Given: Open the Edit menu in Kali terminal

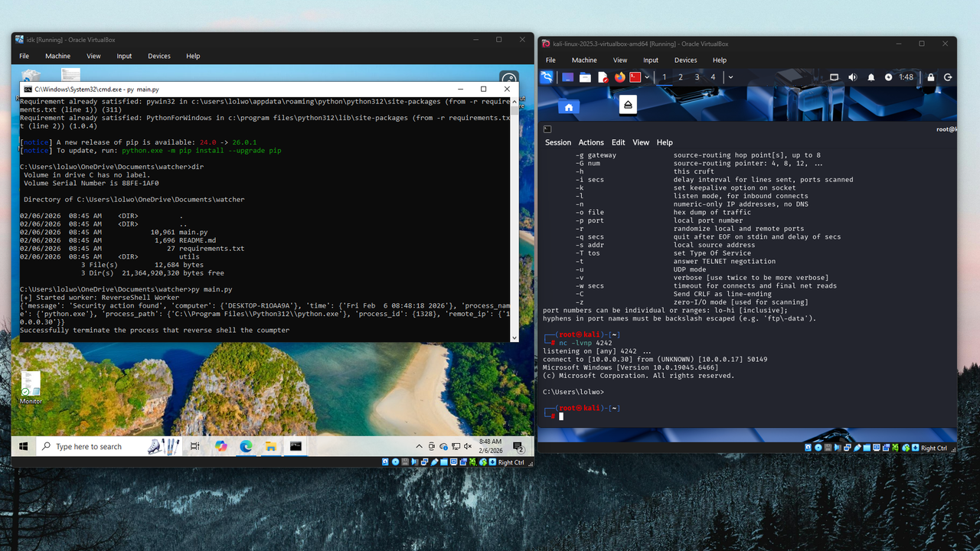Looking at the screenshot, I should (618, 142).
